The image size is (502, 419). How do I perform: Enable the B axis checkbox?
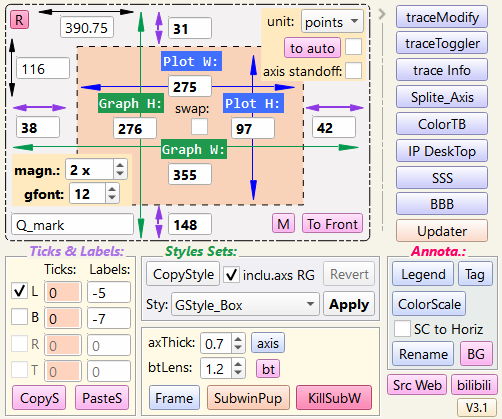pyautogui.click(x=19, y=316)
